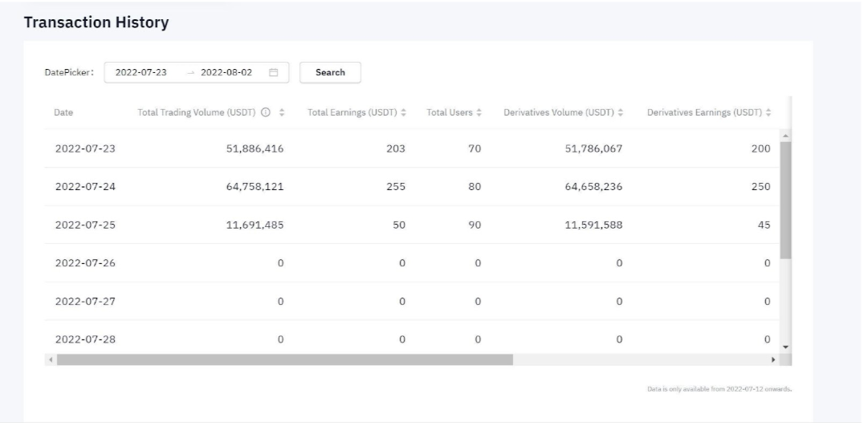Click the 2022-07-26 row date
This screenshot has width=868, height=430.
(x=79, y=263)
